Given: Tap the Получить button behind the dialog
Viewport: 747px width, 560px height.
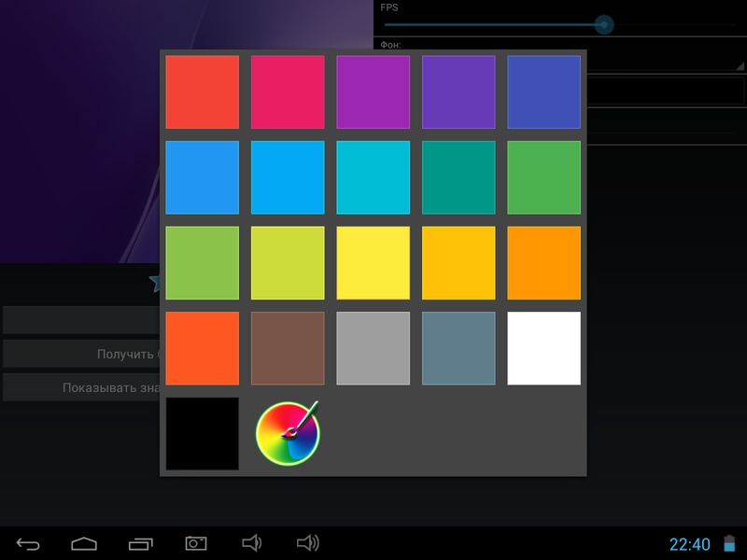Looking at the screenshot, I should tap(81, 354).
